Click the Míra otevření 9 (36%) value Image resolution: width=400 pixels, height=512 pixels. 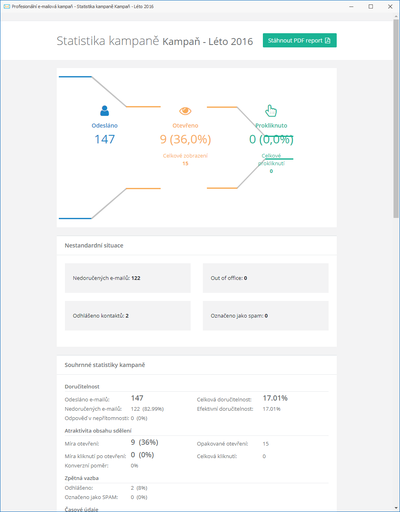click(x=144, y=442)
